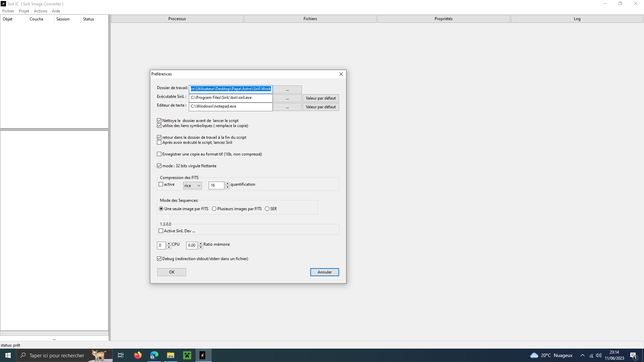This screenshot has height=362, width=644.
Task: Open Microsoft Edge from the taskbar
Action: pyautogui.click(x=154, y=355)
